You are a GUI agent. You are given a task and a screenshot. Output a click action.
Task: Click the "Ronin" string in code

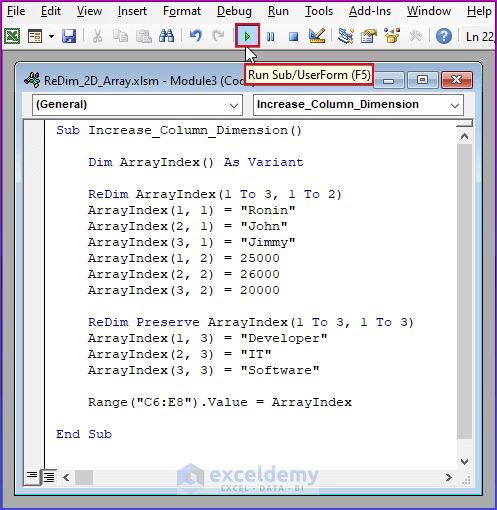(x=268, y=210)
